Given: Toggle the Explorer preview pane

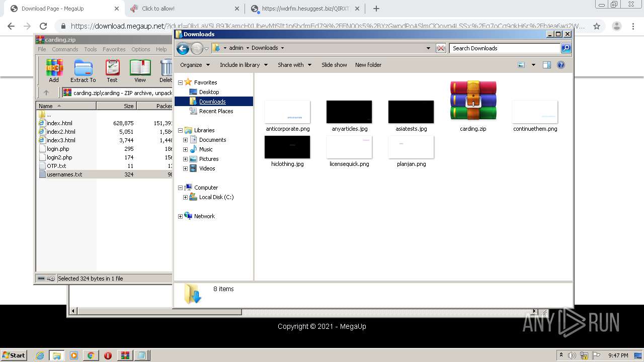Looking at the screenshot, I should click(547, 65).
